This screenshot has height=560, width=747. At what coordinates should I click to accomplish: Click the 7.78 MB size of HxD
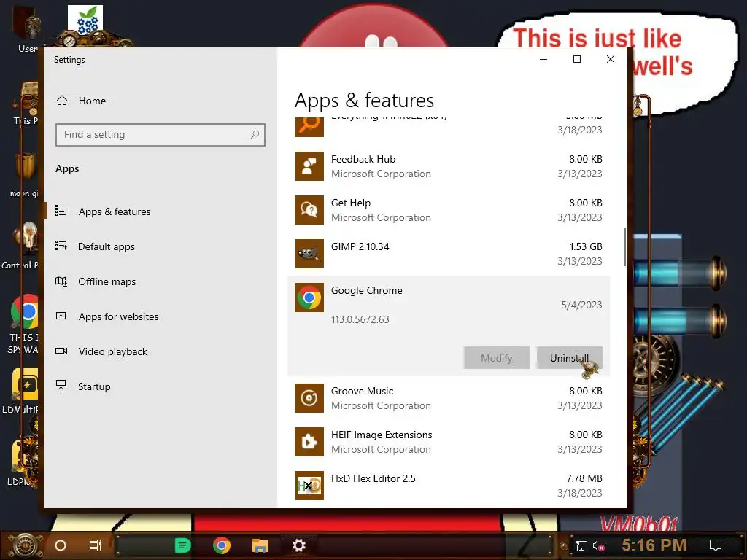pyautogui.click(x=584, y=478)
